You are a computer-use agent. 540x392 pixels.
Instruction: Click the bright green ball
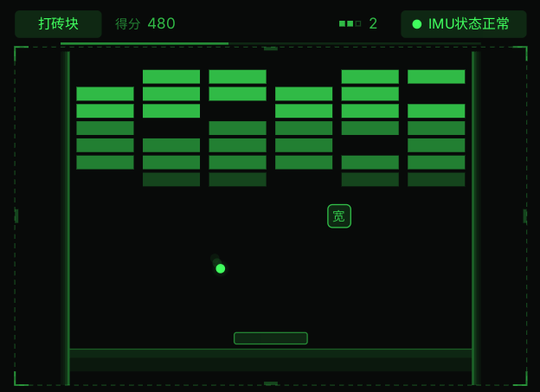coord(221,268)
